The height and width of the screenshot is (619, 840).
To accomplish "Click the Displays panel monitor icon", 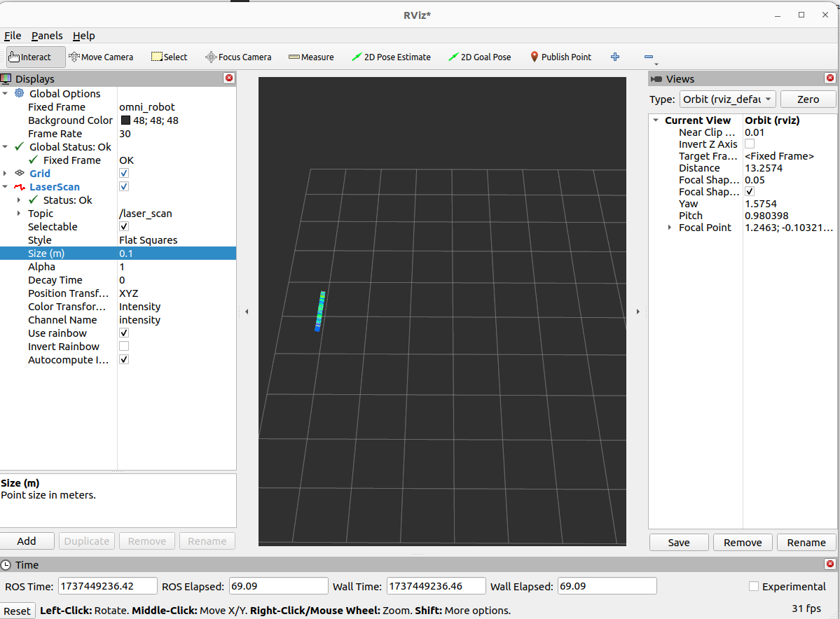I will pyautogui.click(x=6, y=78).
